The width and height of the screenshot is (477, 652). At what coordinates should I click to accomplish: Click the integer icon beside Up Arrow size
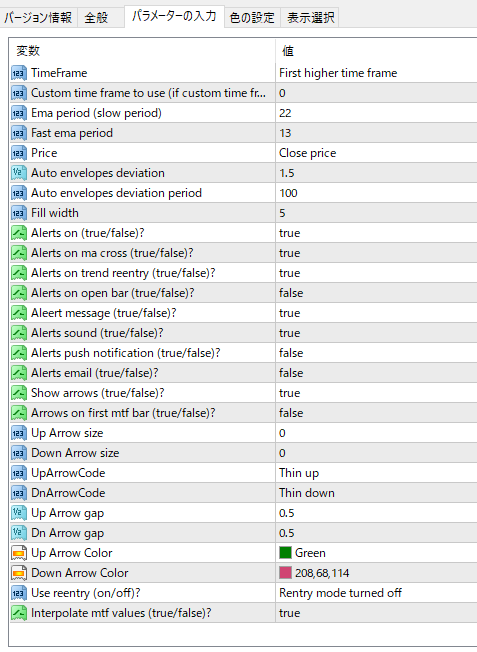(19, 433)
